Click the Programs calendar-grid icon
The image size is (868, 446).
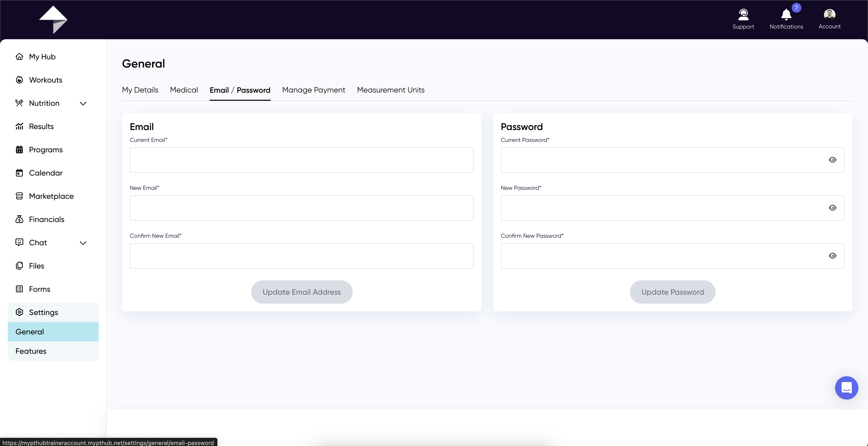pos(20,149)
